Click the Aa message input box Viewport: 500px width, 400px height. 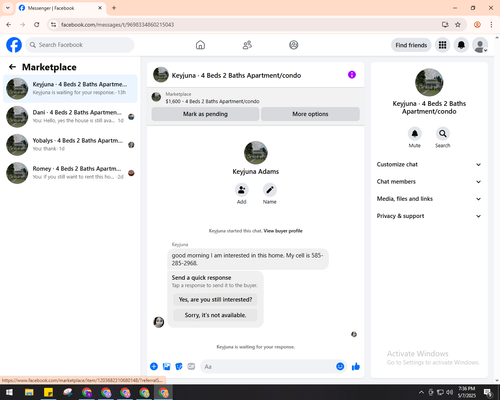coord(267,367)
